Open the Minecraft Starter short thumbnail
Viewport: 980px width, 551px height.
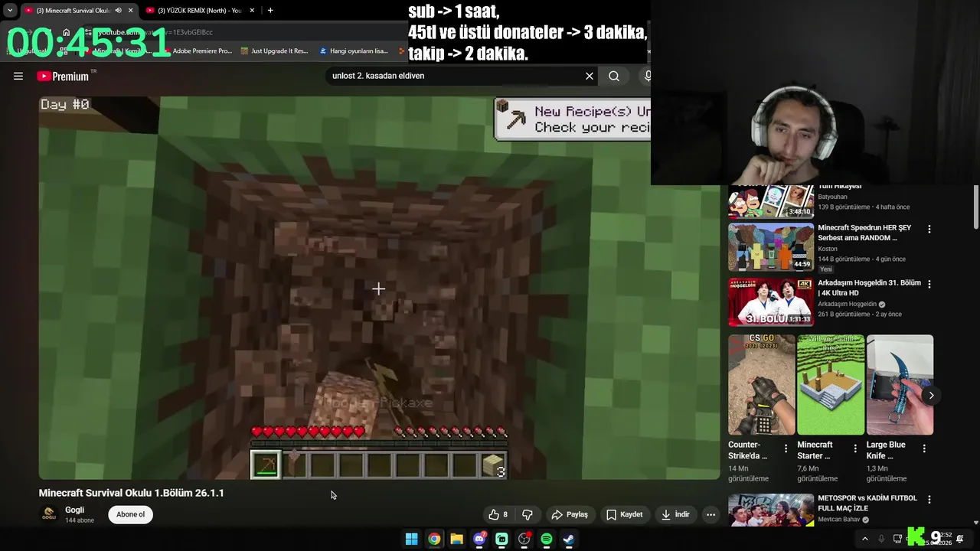click(x=831, y=384)
